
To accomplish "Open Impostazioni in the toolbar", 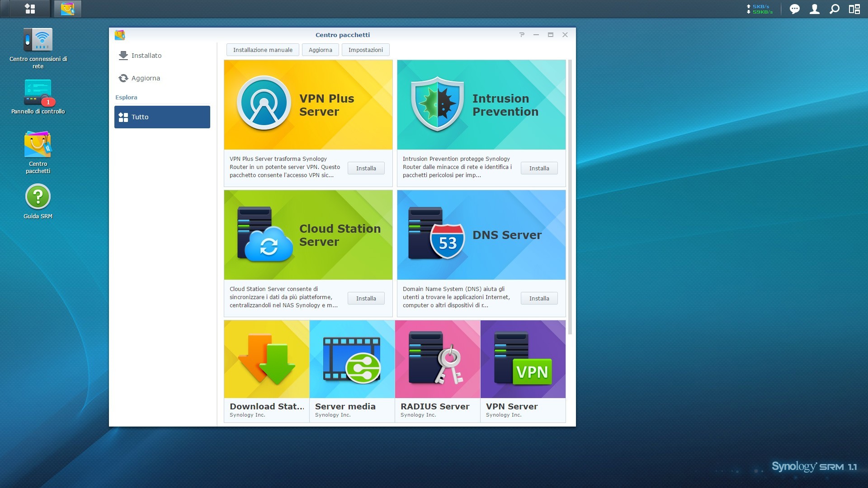I will point(365,50).
